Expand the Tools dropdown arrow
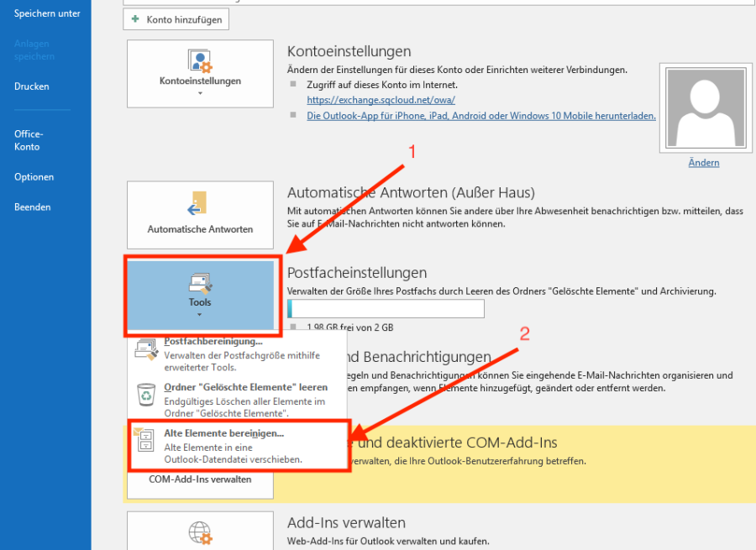Screen dimensions: 756x550 [200, 314]
